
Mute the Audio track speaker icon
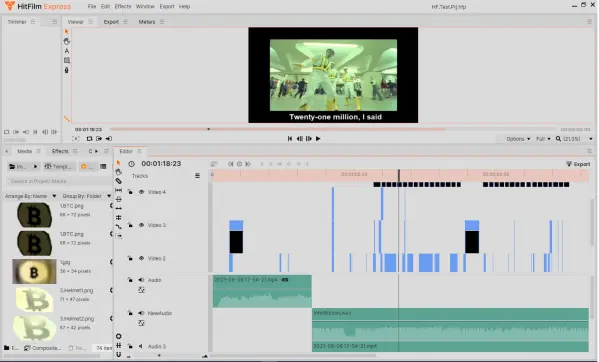141,280
